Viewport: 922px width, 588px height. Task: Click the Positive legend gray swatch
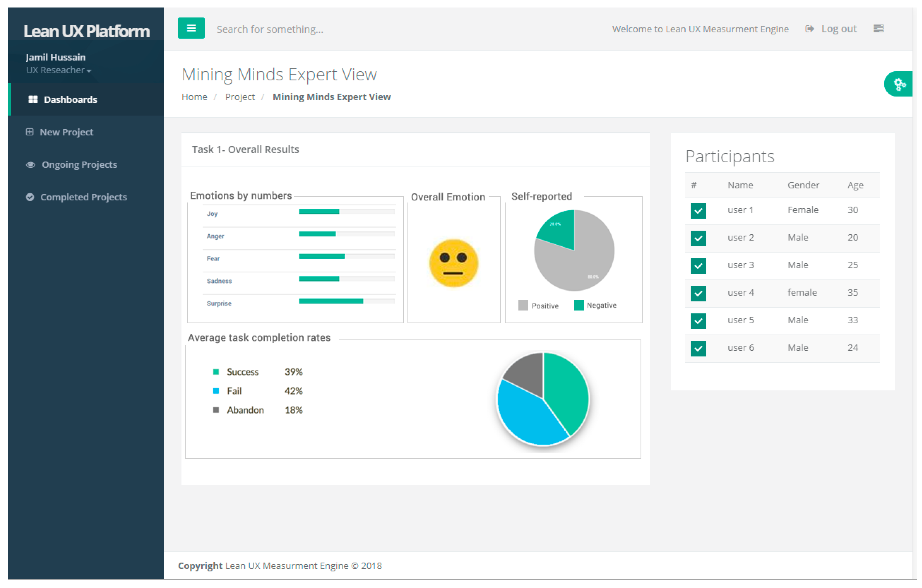pos(523,305)
